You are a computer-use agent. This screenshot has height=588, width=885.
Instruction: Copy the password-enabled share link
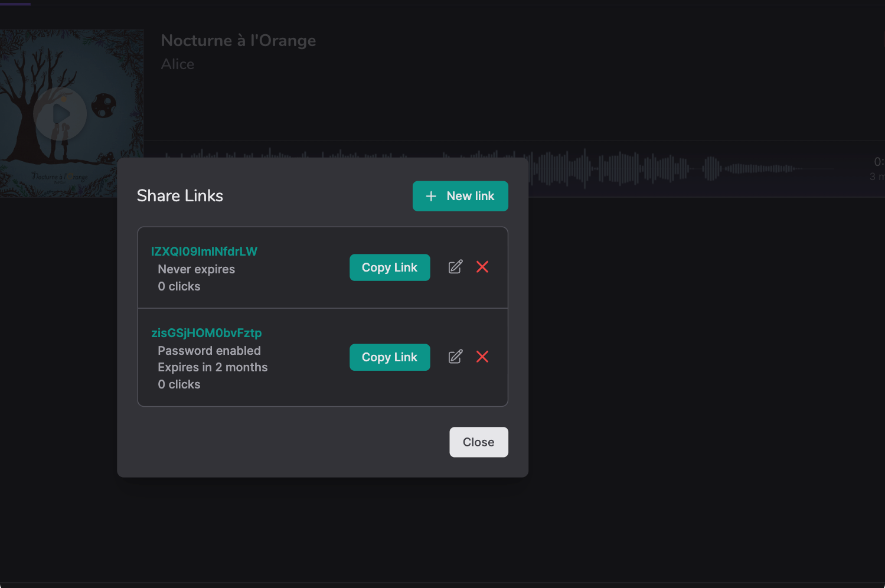point(390,357)
